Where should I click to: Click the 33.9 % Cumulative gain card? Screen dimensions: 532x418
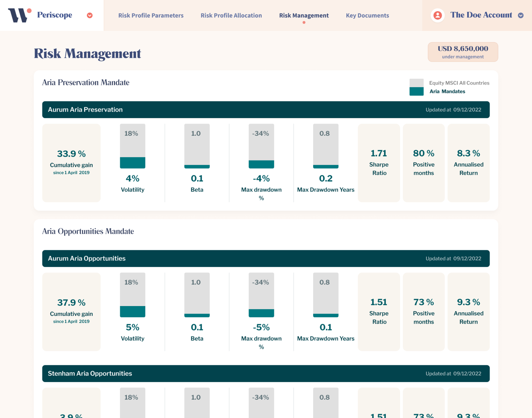click(x=71, y=163)
